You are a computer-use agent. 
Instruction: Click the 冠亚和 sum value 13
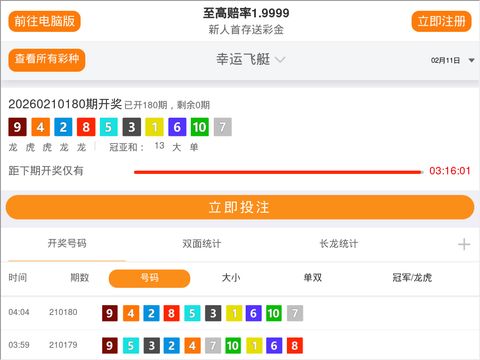pos(159,146)
